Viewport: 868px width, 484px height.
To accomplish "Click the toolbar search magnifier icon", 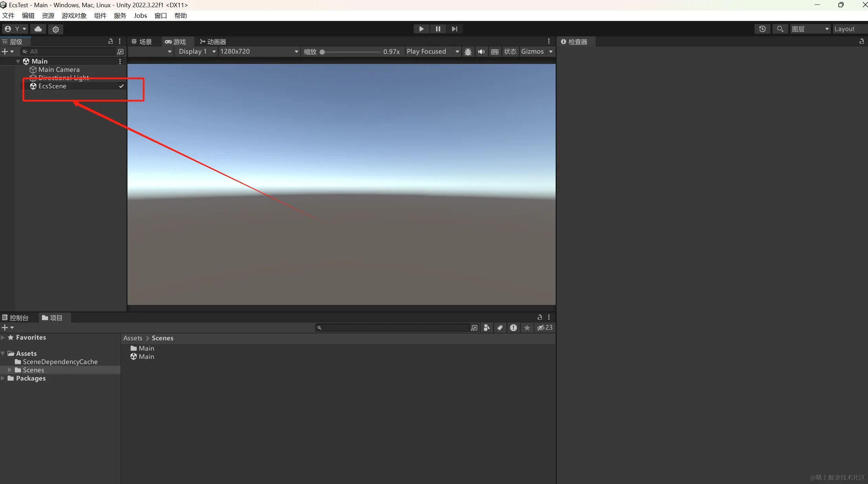I will (x=780, y=29).
